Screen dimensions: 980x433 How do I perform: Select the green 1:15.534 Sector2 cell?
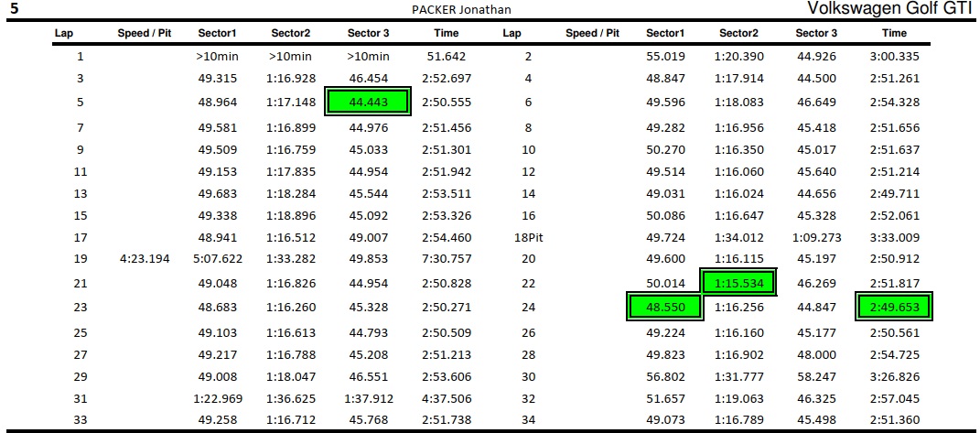coord(738,284)
